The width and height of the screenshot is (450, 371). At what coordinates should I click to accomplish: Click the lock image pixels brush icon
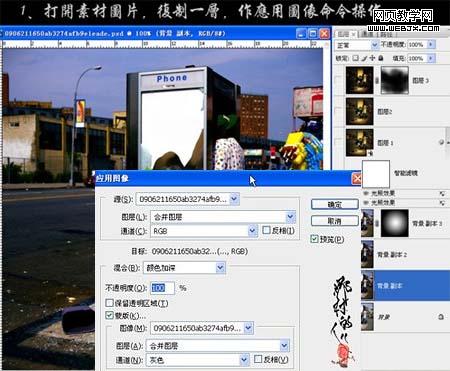(x=364, y=58)
